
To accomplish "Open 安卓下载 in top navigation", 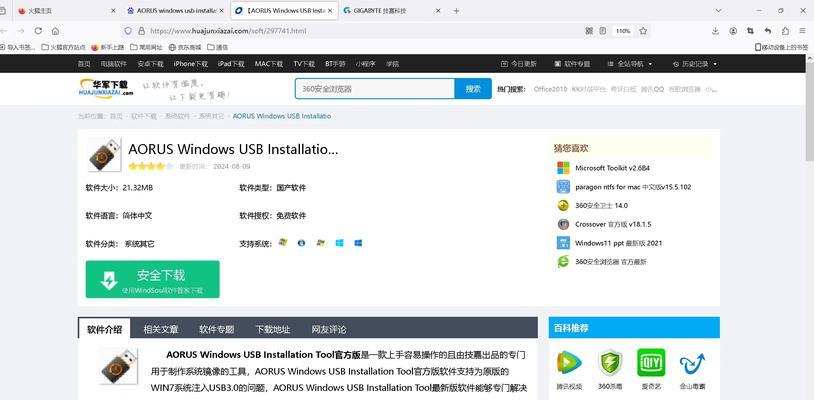I will point(151,64).
